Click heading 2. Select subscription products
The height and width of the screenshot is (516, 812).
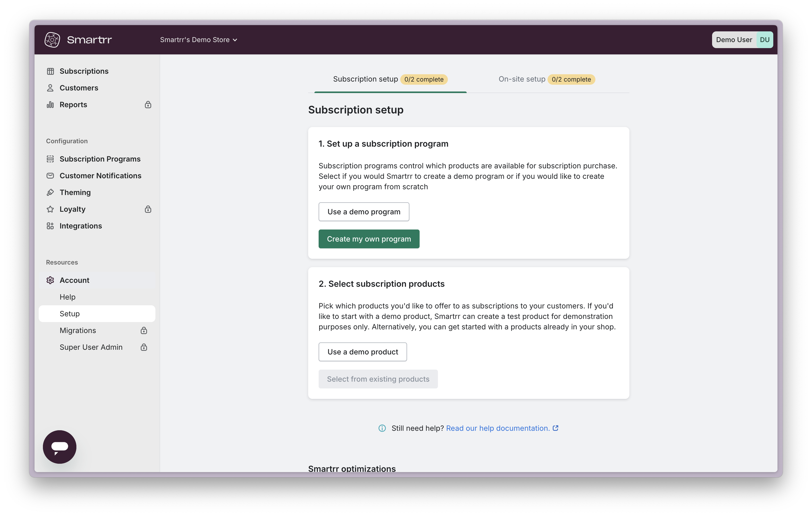click(382, 284)
